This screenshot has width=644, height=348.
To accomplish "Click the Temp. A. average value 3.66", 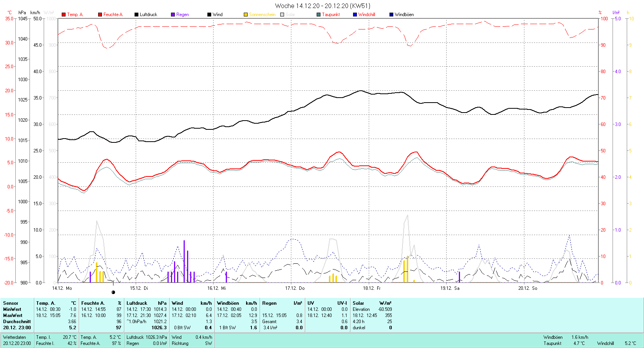I will click(x=72, y=321).
